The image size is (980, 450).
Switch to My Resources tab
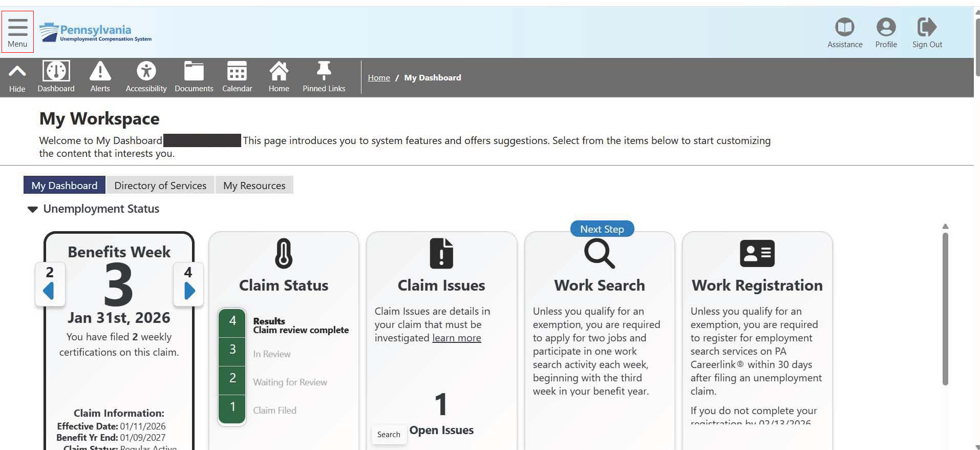pos(254,186)
